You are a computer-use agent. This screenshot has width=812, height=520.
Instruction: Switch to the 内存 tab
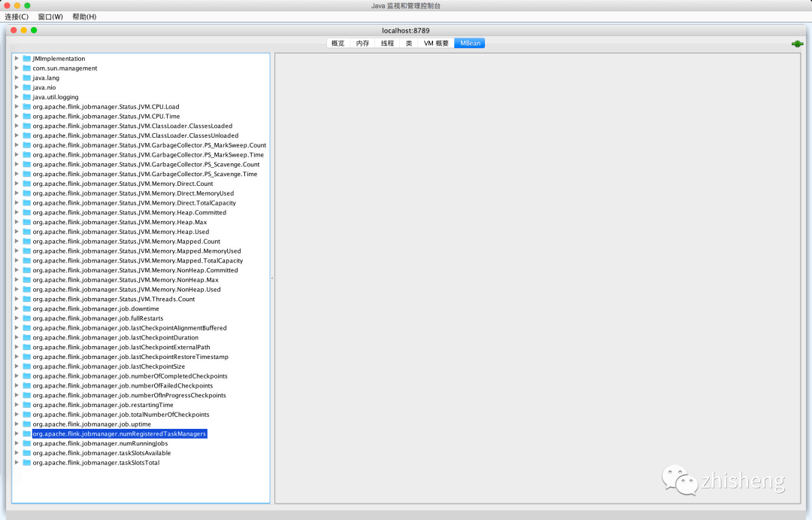pos(362,44)
